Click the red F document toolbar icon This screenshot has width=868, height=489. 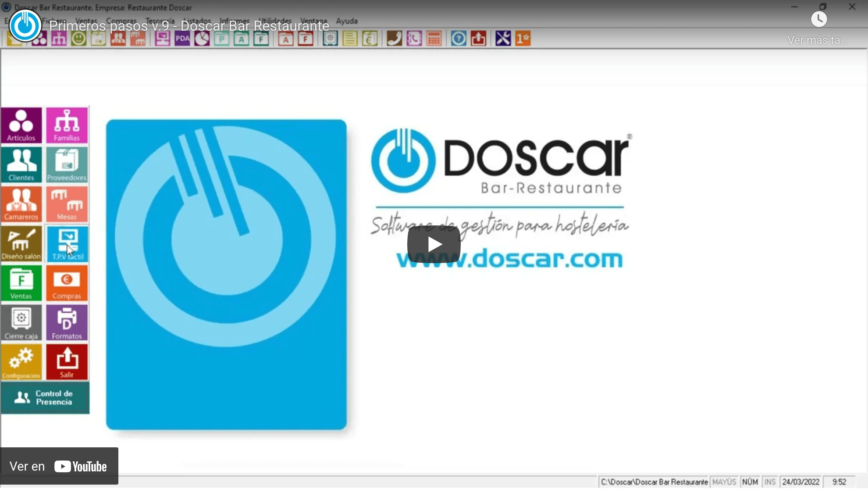pyautogui.click(x=306, y=39)
